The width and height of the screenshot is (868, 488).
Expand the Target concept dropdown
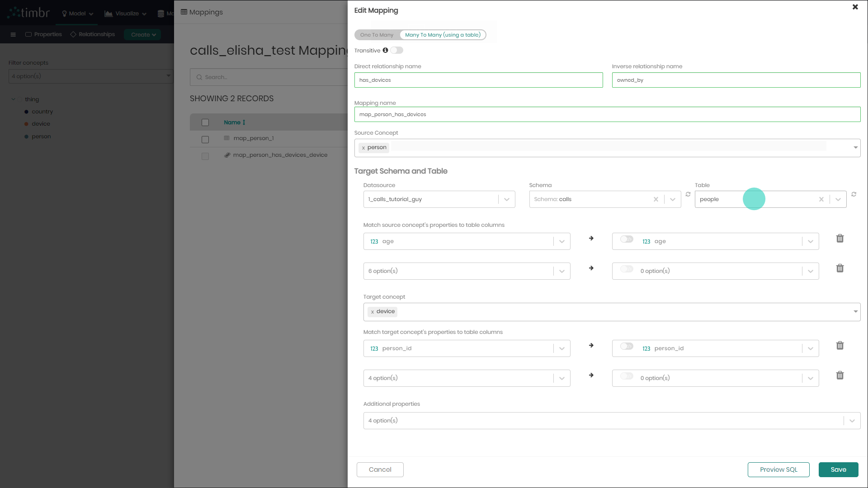click(x=855, y=312)
